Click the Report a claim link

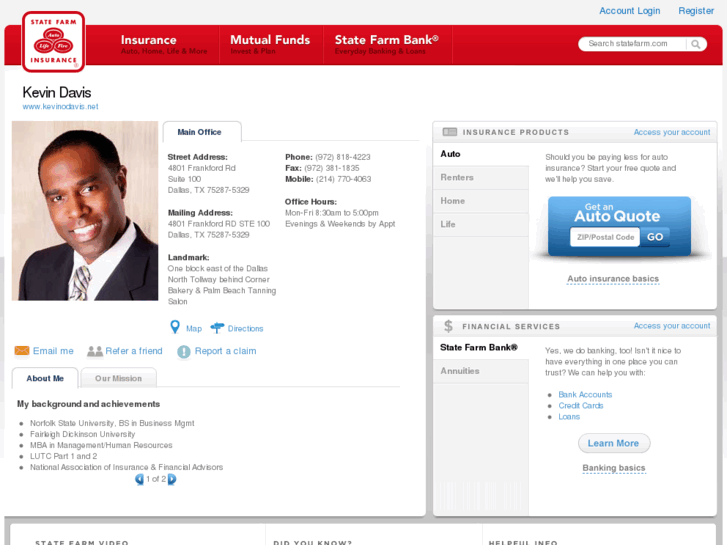coord(225,351)
